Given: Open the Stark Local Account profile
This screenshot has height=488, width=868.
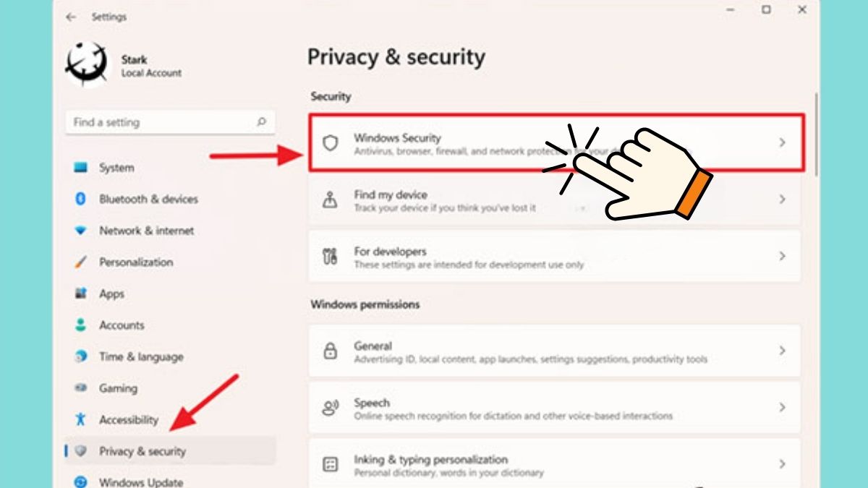Looking at the screenshot, I should [x=123, y=65].
